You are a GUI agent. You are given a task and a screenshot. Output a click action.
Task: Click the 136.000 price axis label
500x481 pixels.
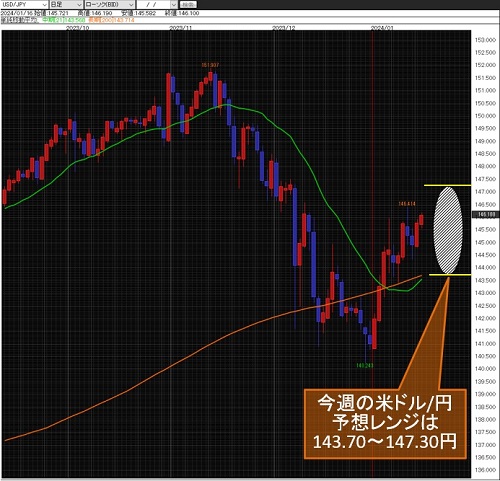coord(485,470)
